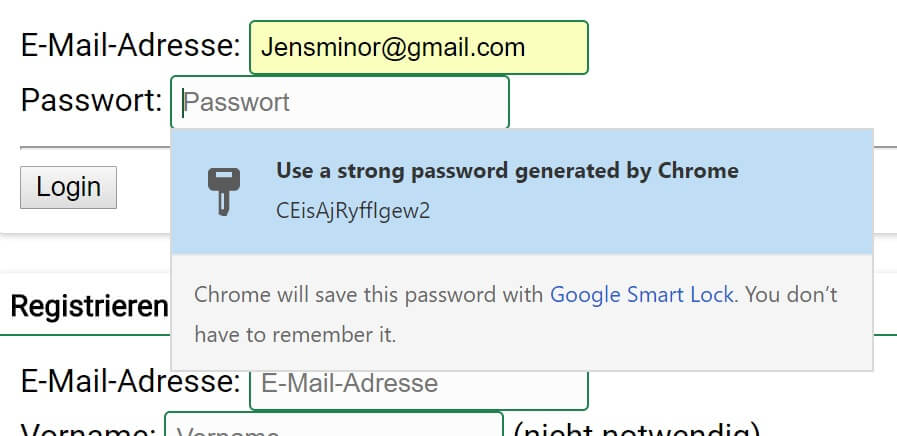Open the Google Smart Lock link
Screen dimensions: 897x436
pyautogui.click(x=642, y=295)
